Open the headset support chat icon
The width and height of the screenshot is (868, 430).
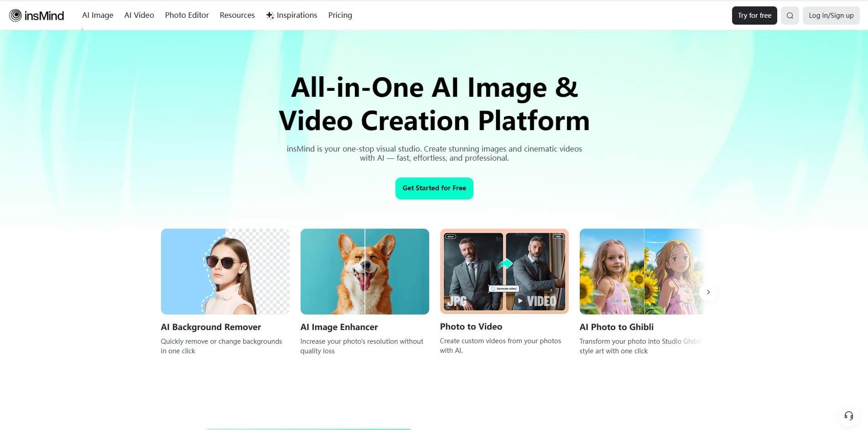point(848,415)
